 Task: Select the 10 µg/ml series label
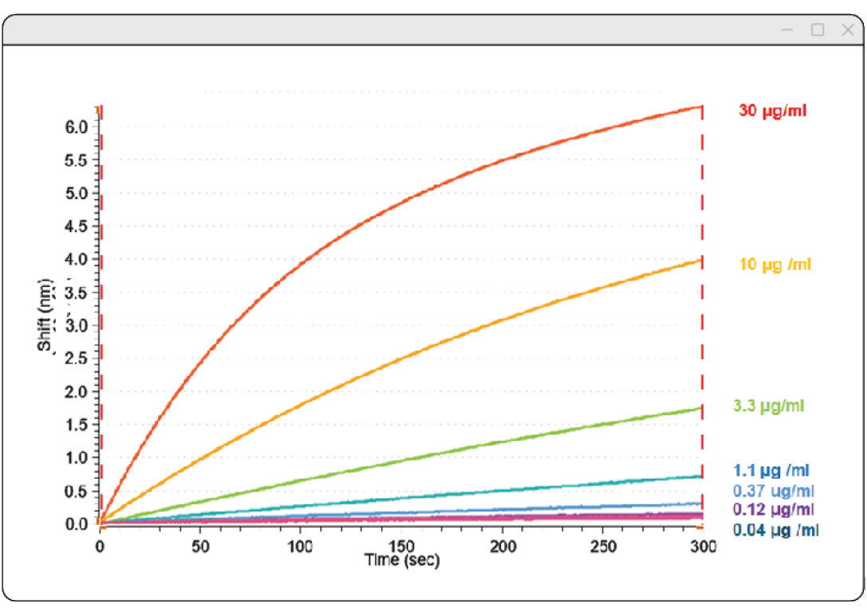[775, 265]
